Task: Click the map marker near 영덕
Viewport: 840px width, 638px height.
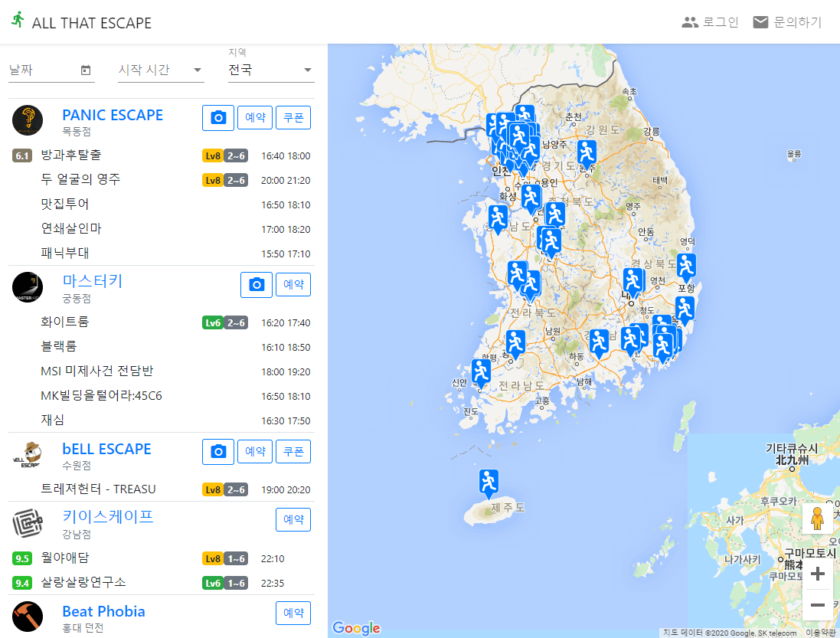Action: (x=686, y=267)
